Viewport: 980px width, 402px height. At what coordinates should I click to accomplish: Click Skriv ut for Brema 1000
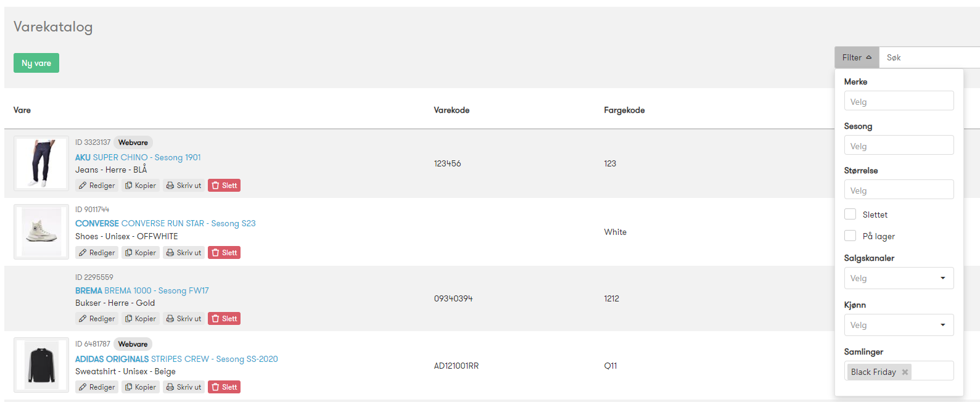(x=184, y=319)
